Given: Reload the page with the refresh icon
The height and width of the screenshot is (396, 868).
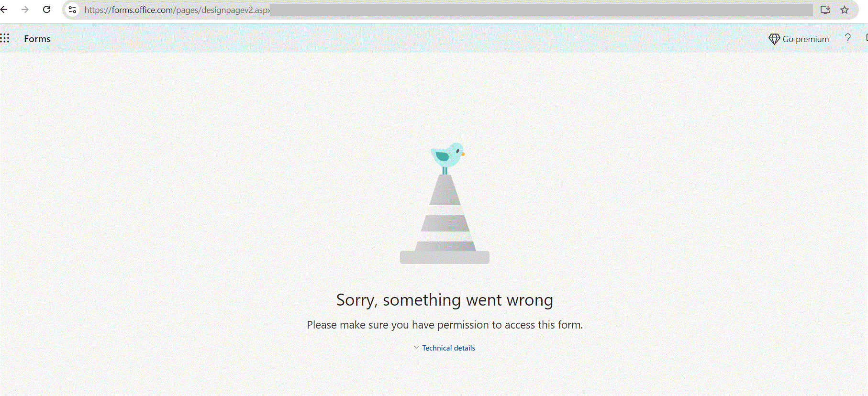Looking at the screenshot, I should click(x=47, y=10).
